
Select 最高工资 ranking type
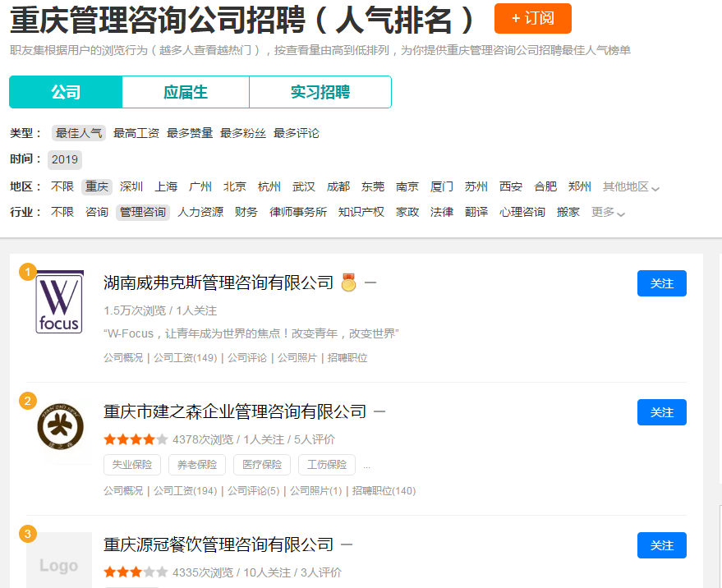coord(136,133)
